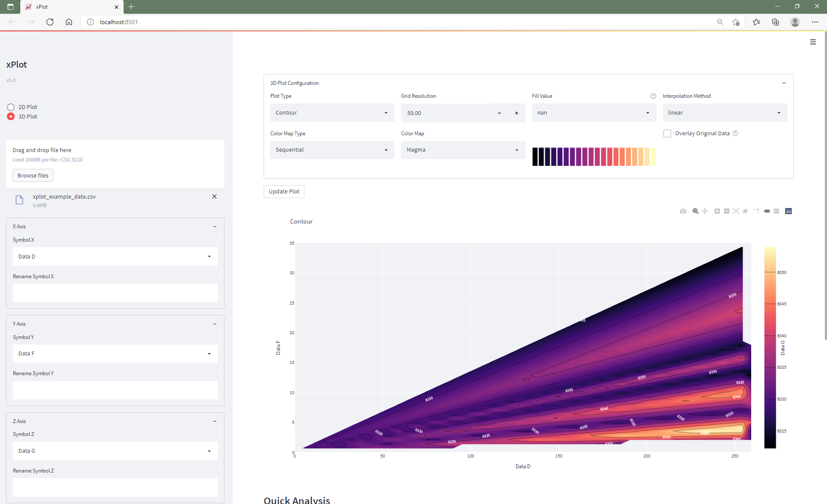Reload the browser page
Image resolution: width=827 pixels, height=504 pixels.
50,22
